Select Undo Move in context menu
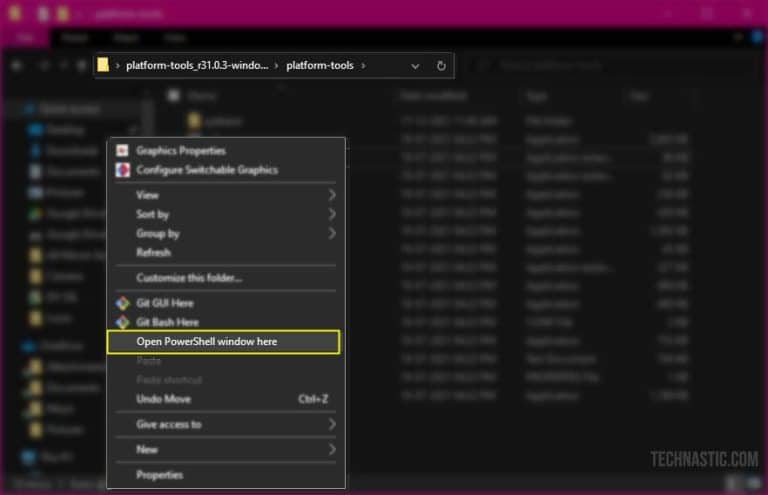Screen dimensions: 768x495 point(163,399)
